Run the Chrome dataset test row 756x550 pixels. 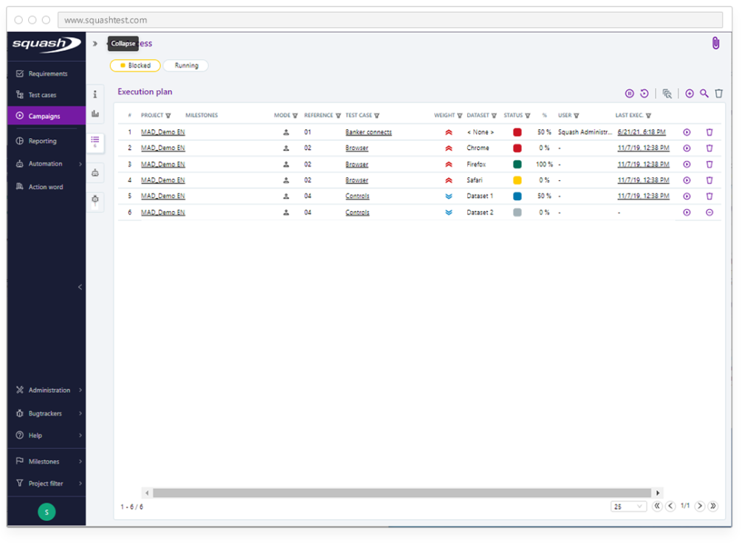click(x=687, y=148)
